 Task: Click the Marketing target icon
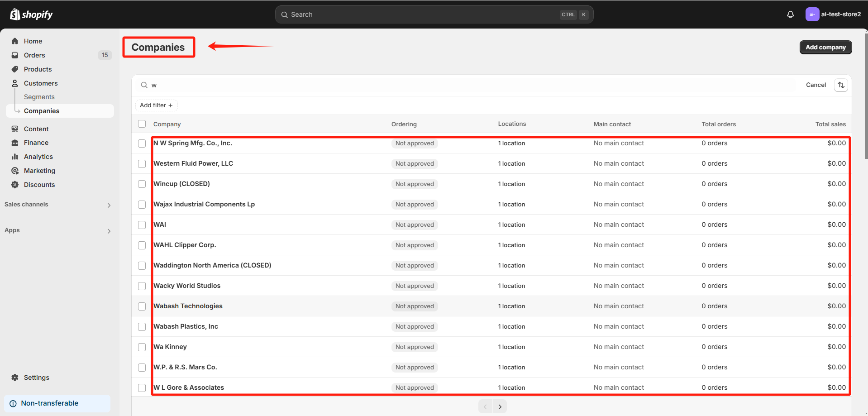15,171
